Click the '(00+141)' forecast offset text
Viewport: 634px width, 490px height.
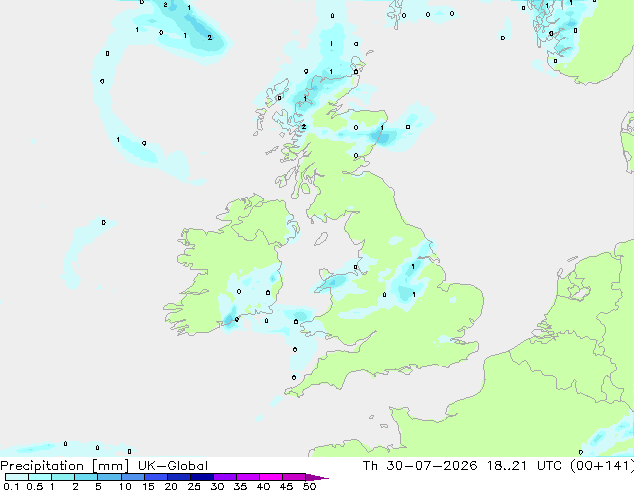(602, 466)
